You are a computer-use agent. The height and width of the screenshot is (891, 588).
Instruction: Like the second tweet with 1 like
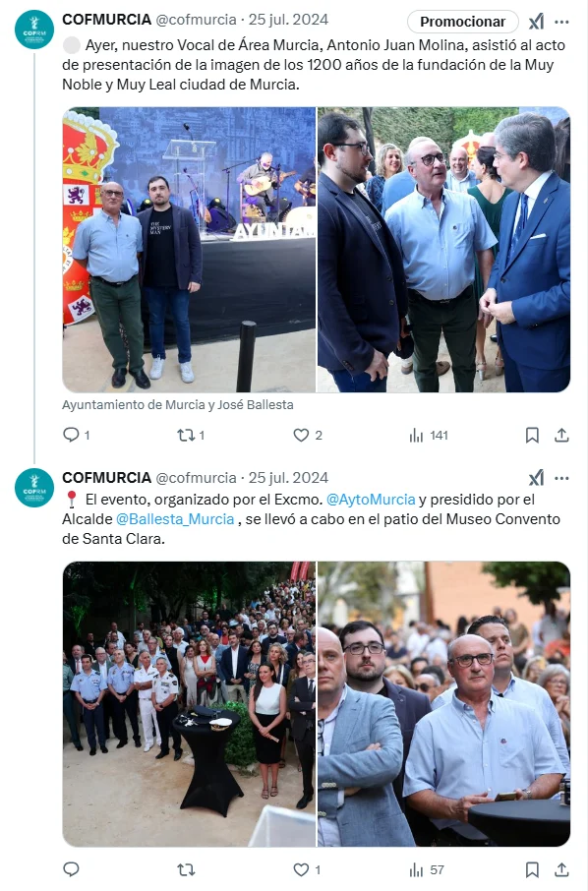pos(301,869)
